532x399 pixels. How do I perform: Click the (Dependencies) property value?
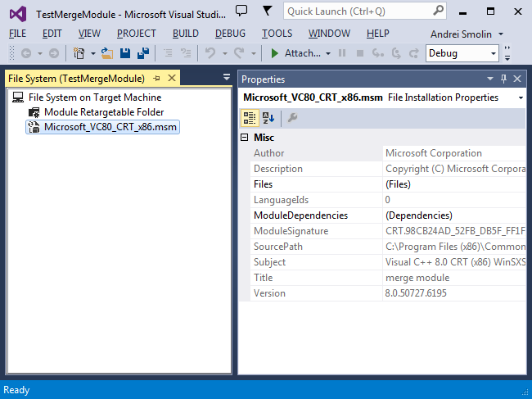[419, 215]
